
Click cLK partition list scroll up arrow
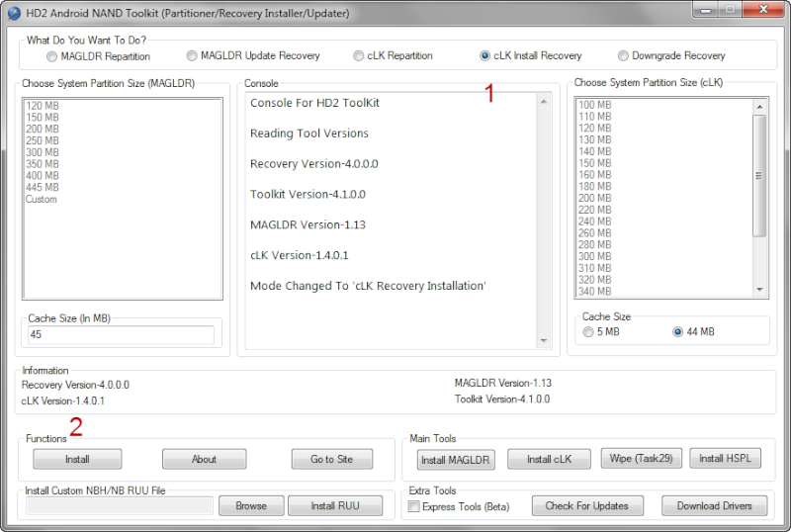pos(759,107)
